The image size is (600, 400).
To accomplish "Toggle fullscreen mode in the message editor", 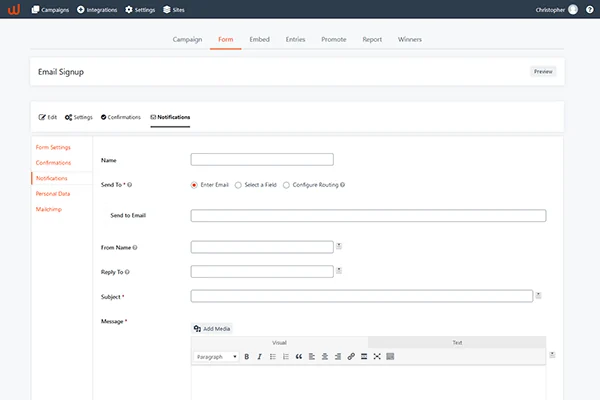I will click(x=377, y=356).
